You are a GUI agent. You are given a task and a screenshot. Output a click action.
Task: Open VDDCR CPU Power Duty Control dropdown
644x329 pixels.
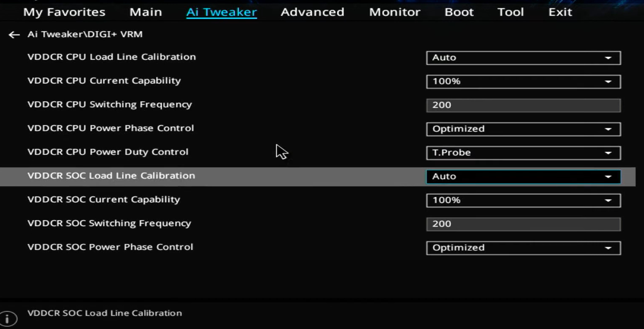click(x=523, y=152)
